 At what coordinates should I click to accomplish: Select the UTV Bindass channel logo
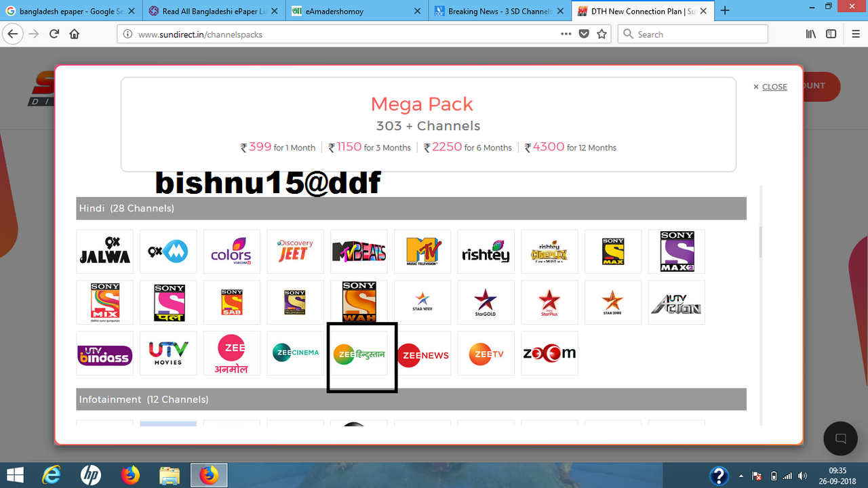click(104, 353)
